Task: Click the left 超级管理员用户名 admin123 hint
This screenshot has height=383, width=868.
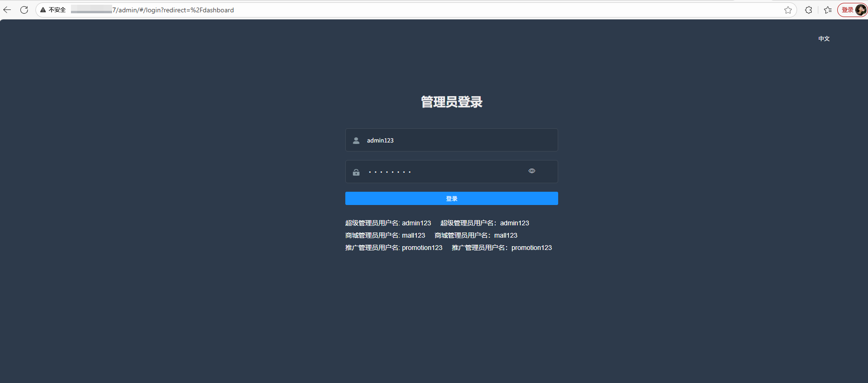Action: pyautogui.click(x=388, y=223)
